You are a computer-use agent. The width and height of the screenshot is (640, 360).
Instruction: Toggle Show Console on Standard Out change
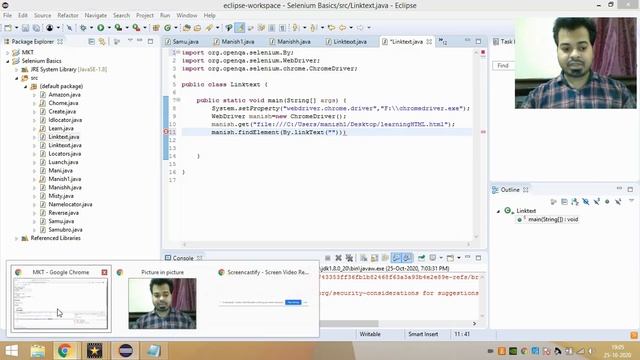click(x=396, y=258)
